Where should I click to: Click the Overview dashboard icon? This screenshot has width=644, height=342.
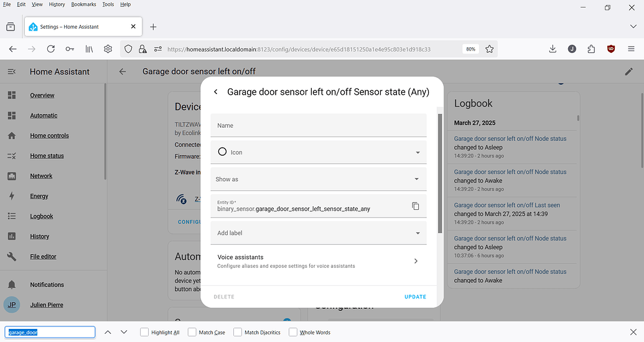tap(11, 95)
